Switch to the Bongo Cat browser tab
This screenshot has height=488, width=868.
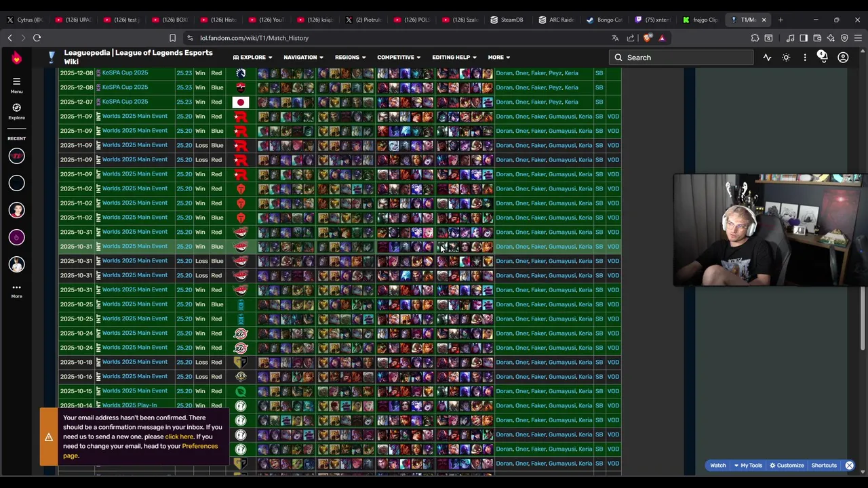[x=604, y=20]
